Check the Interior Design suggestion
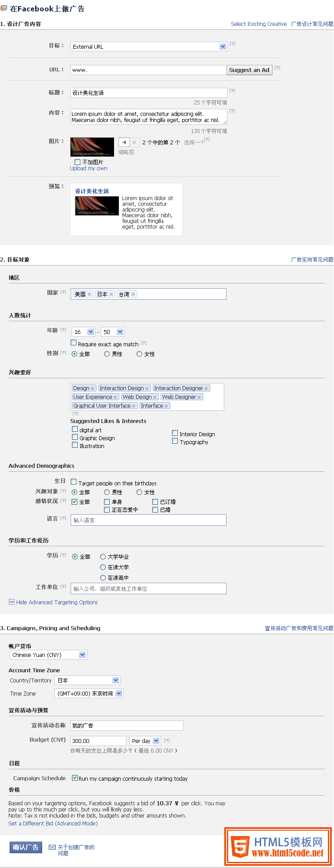This screenshot has width=334, height=868. (175, 433)
